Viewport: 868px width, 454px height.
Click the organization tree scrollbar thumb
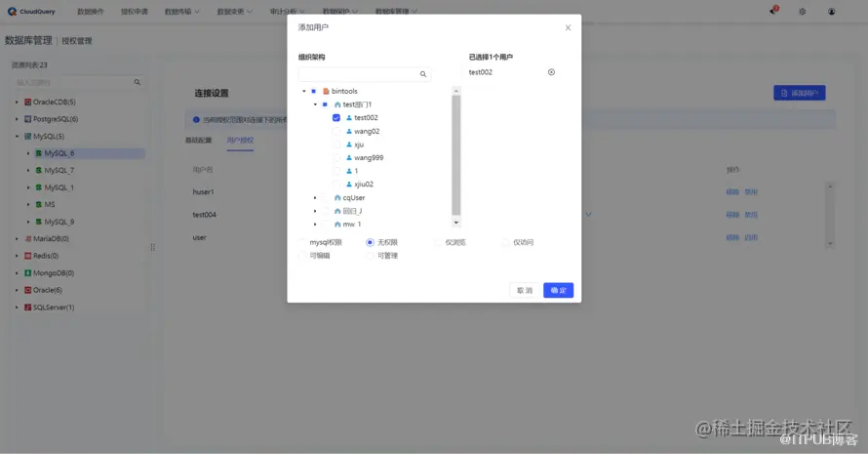[456, 155]
